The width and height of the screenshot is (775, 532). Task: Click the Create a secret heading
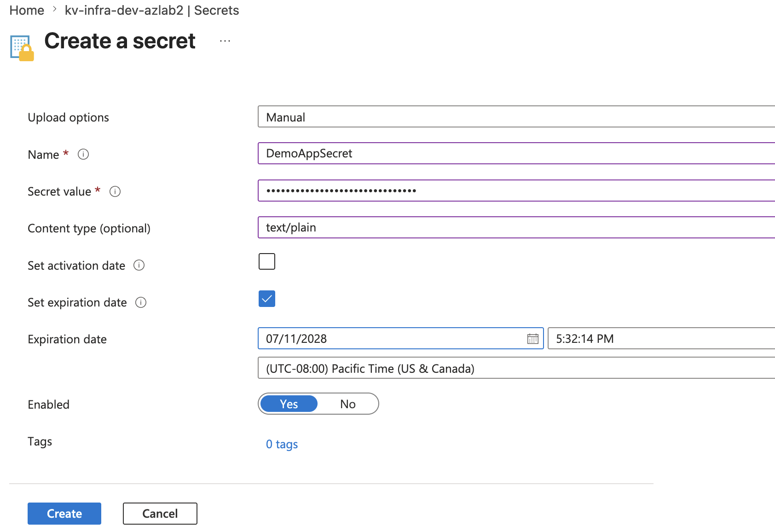coord(120,41)
